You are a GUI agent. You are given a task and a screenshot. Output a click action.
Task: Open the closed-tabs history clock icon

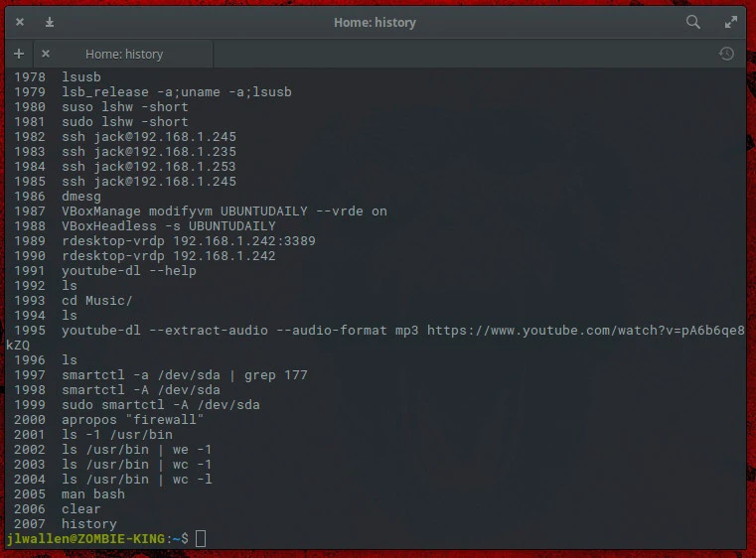(726, 54)
